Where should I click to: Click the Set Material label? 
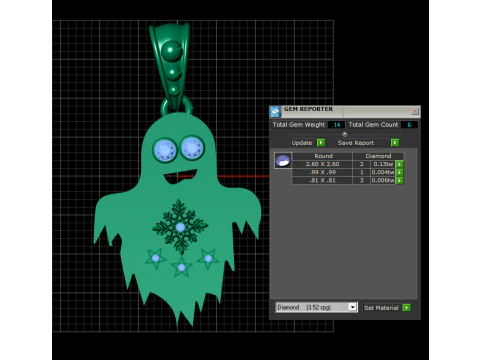[381, 308]
